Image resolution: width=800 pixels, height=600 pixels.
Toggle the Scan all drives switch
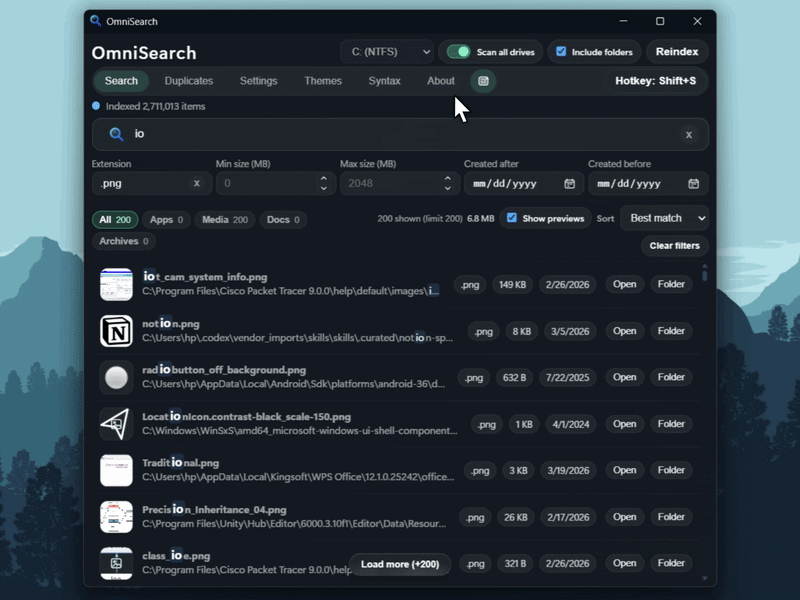(458, 52)
